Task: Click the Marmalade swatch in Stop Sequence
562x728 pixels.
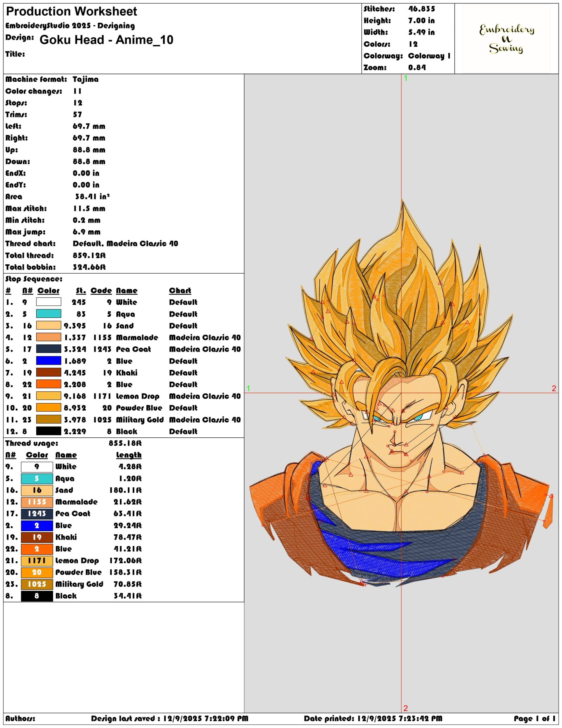Action: coord(49,337)
